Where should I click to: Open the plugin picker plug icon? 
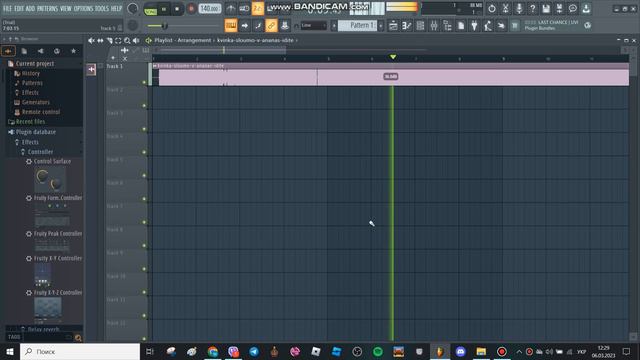[x=474, y=26]
